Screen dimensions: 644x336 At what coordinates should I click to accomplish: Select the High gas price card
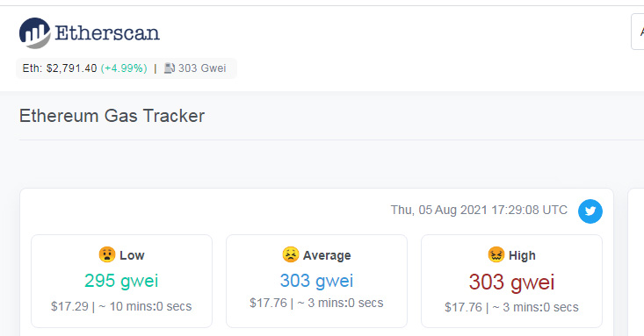(511, 281)
